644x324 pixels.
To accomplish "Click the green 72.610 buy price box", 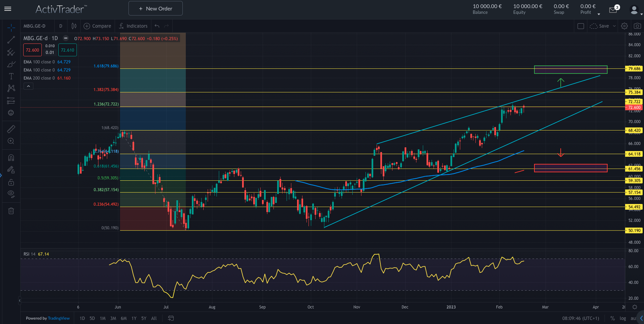I will tap(67, 50).
